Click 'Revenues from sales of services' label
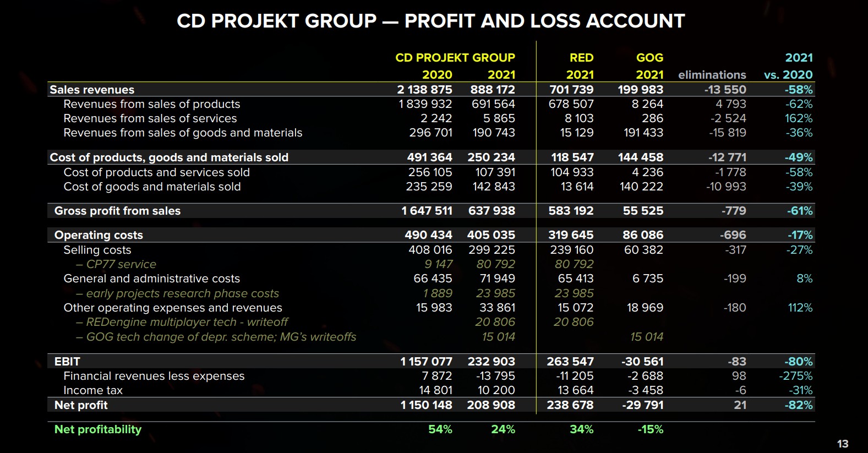 (x=150, y=118)
